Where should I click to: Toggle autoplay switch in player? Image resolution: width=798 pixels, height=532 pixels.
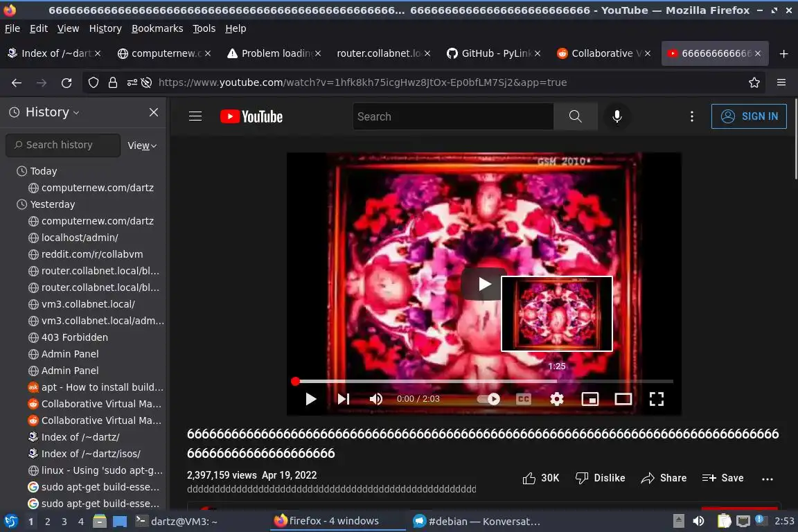[489, 399]
